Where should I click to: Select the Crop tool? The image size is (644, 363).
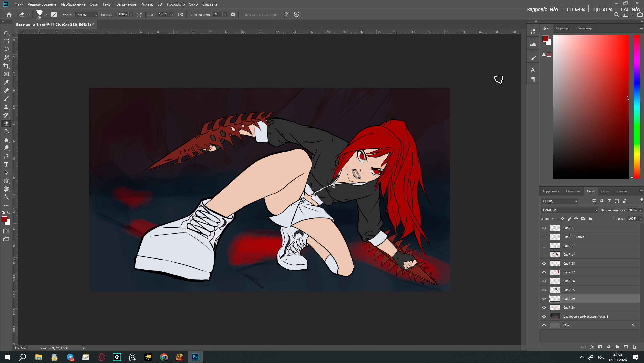[x=6, y=66]
